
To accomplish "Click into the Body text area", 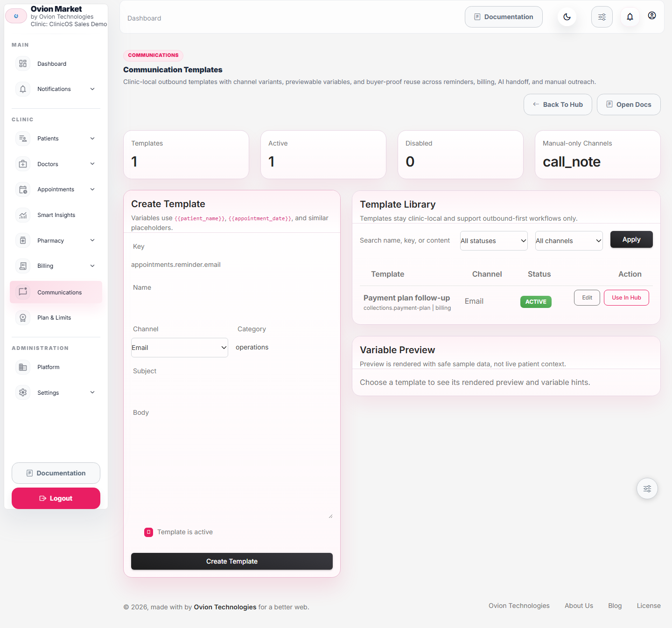I will [x=232, y=470].
